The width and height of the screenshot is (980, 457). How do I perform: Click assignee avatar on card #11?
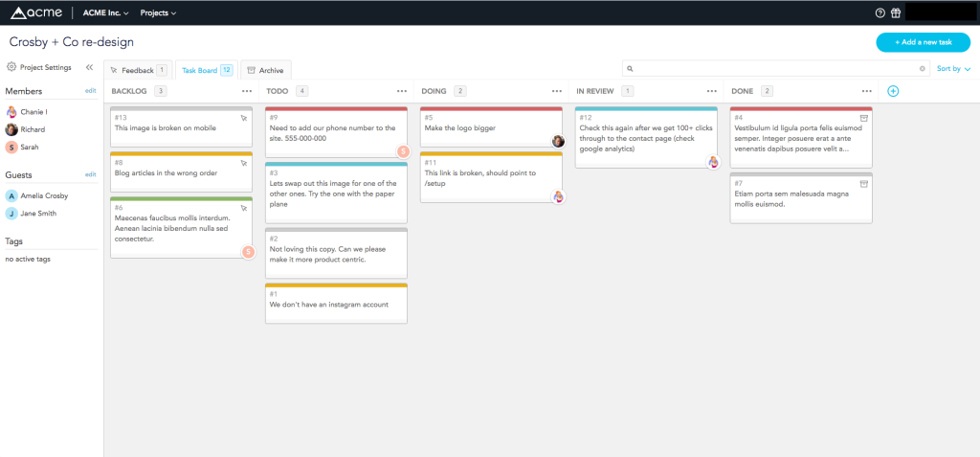point(558,196)
